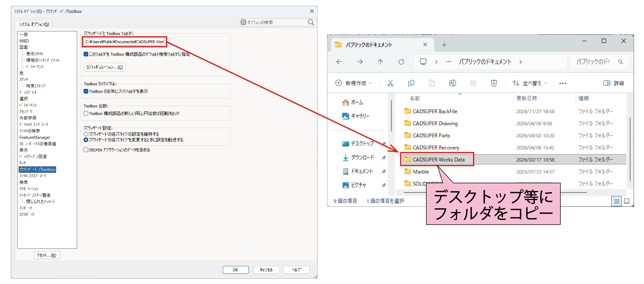Open the 並べ替え sort dropdown

pos(530,83)
